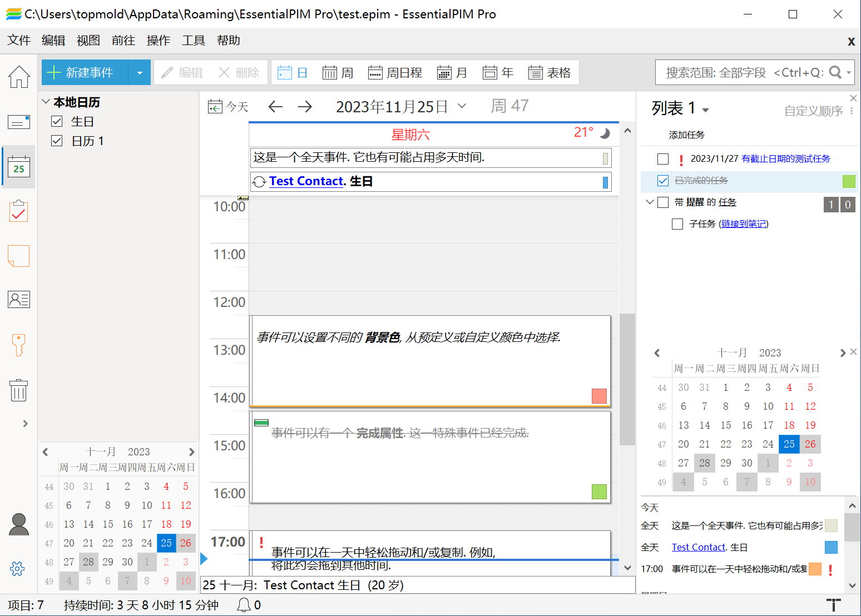
Task: Go to previous day arrow
Action: click(275, 106)
